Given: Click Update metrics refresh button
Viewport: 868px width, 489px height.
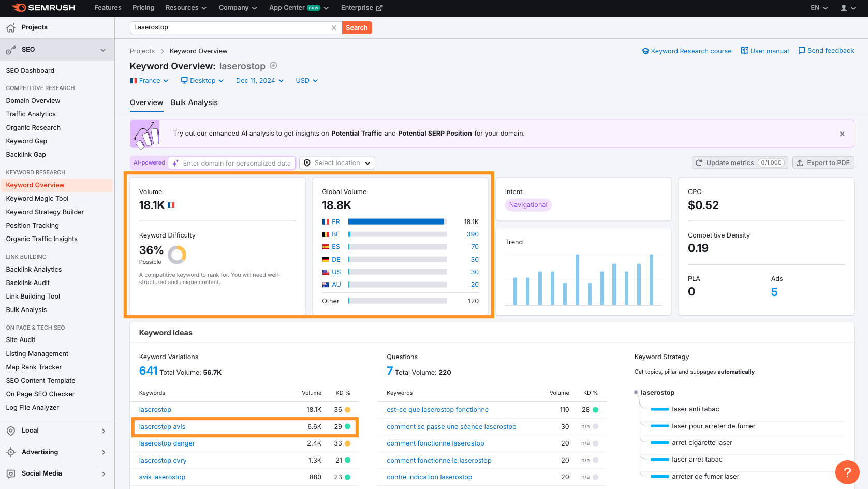Looking at the screenshot, I should (x=740, y=162).
